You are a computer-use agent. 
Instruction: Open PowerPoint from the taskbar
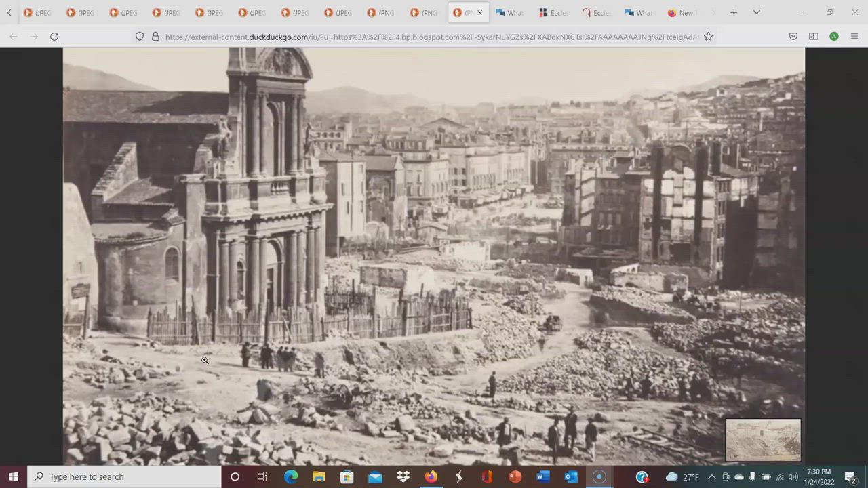pyautogui.click(x=515, y=476)
